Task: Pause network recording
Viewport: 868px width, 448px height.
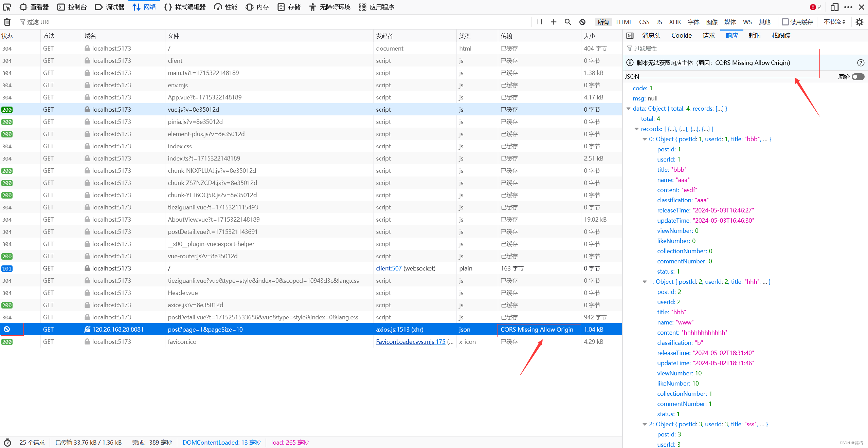Action: click(539, 22)
